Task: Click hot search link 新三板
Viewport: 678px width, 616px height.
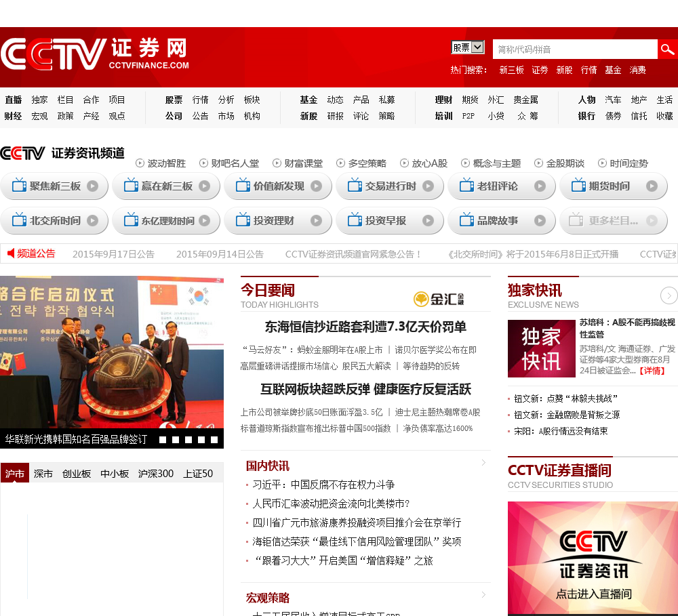Action: pyautogui.click(x=511, y=70)
